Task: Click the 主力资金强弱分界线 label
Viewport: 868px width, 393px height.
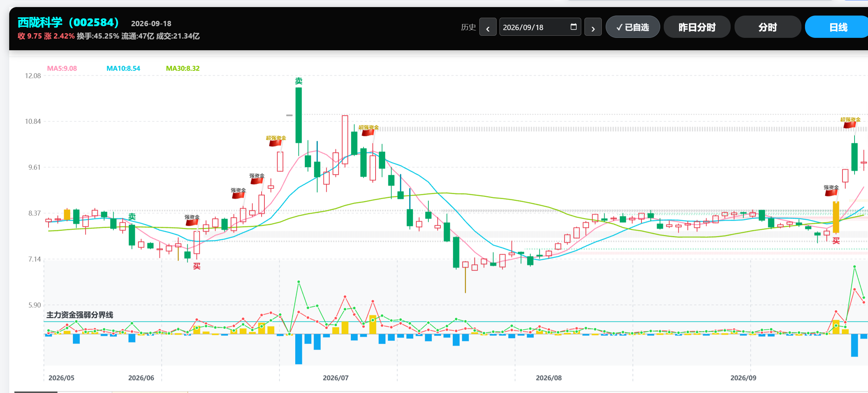Action: (80, 315)
